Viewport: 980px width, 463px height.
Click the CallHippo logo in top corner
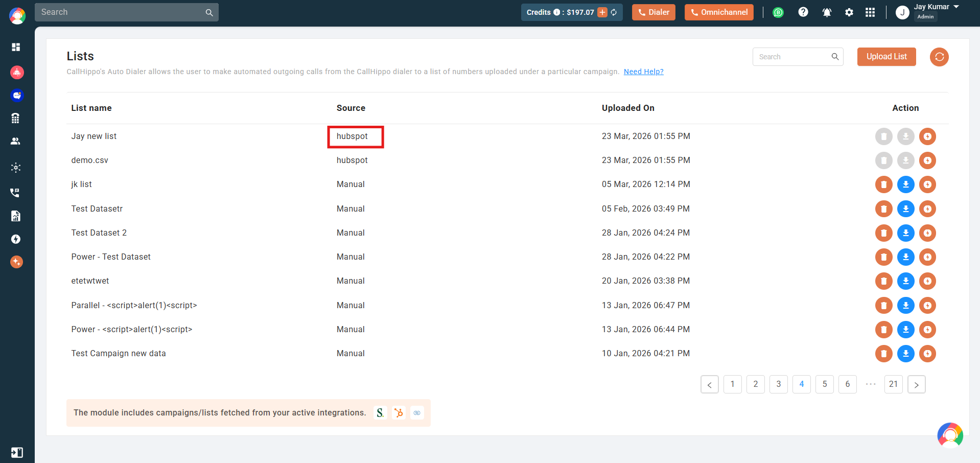(17, 16)
